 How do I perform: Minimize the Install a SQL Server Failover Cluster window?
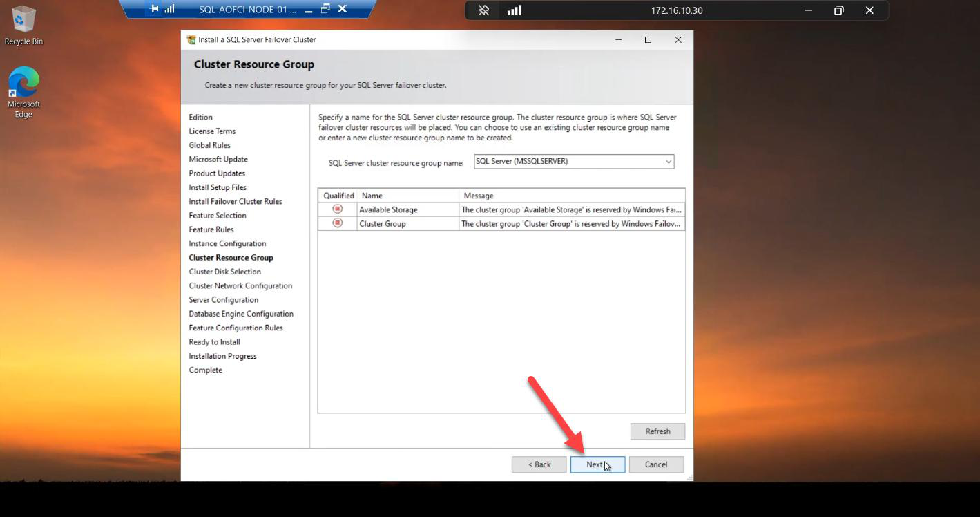(x=618, y=39)
